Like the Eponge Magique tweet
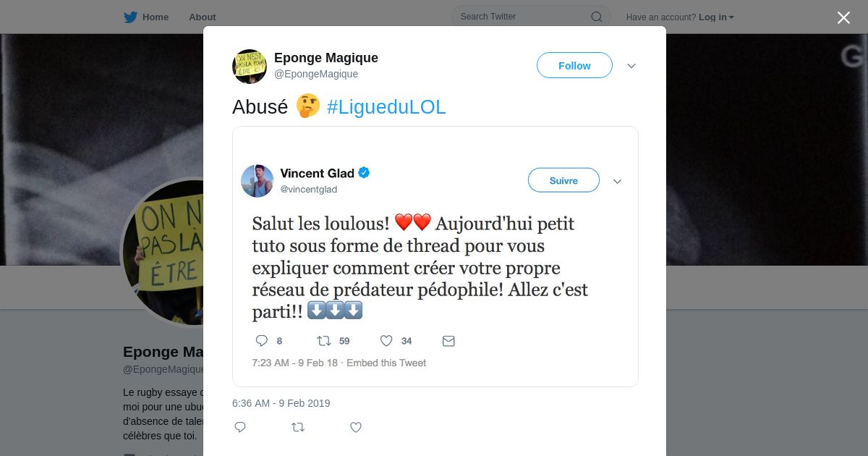 355,427
